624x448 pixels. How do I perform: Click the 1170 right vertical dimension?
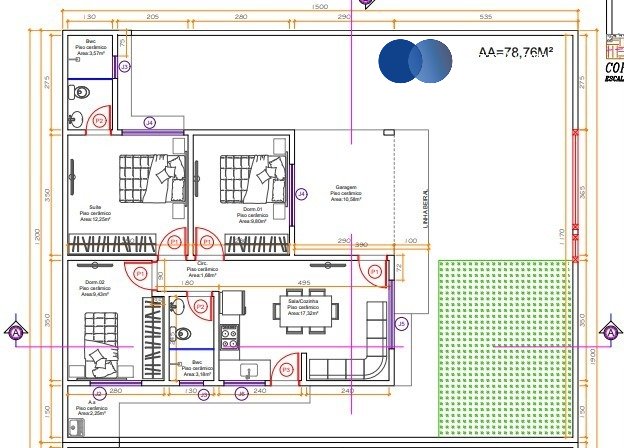point(562,237)
